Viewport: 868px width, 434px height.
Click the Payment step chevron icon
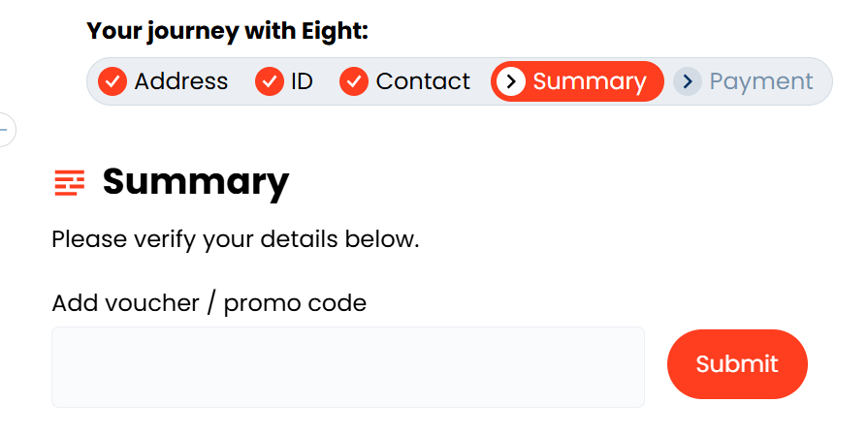pos(688,81)
